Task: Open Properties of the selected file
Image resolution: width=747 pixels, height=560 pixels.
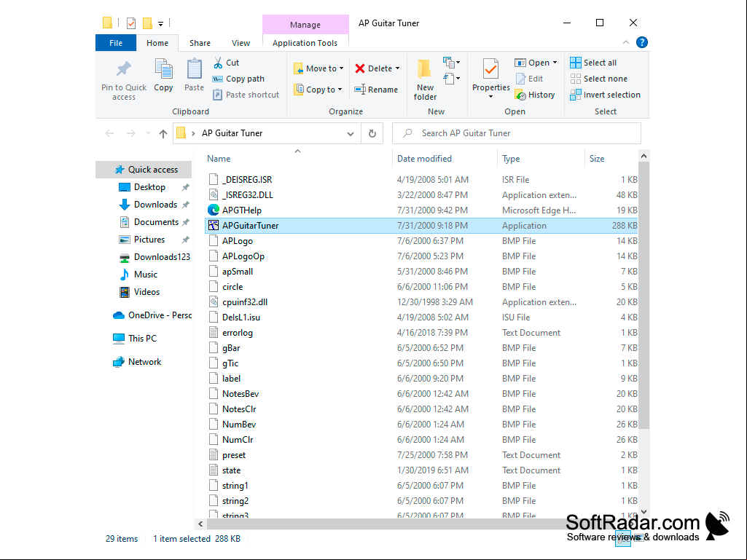Action: coord(490,75)
